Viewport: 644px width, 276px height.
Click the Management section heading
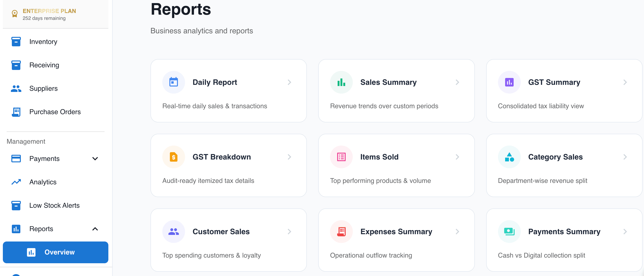[x=26, y=141]
